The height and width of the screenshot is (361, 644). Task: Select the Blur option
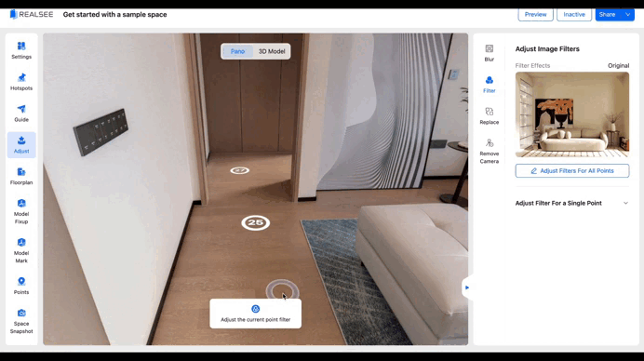click(490, 53)
